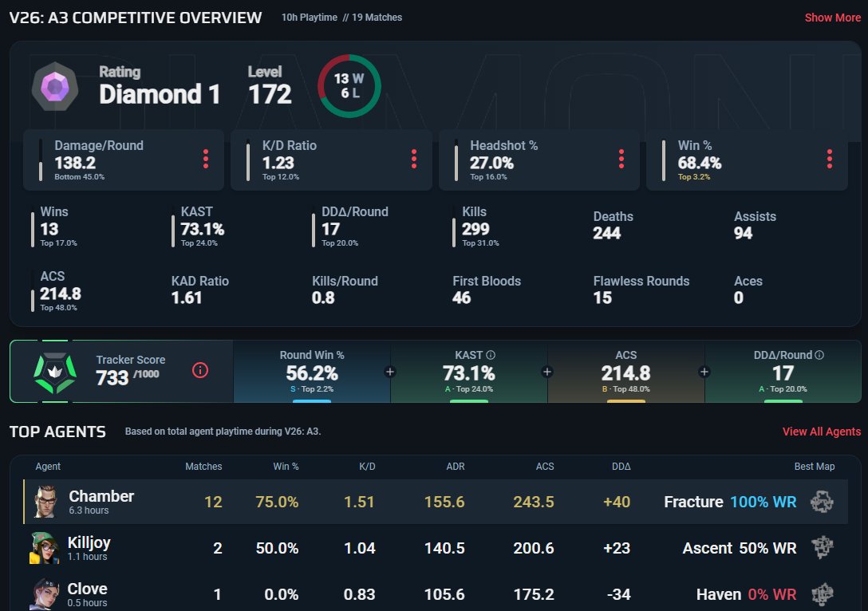Click Killjoy's 1.04 K/D value

point(359,548)
